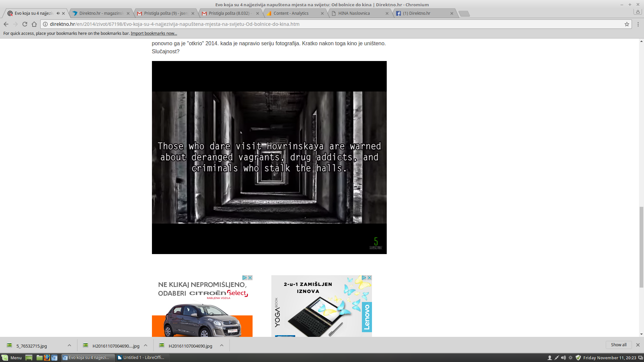
Task: Open the home page icon
Action: click(34, 24)
